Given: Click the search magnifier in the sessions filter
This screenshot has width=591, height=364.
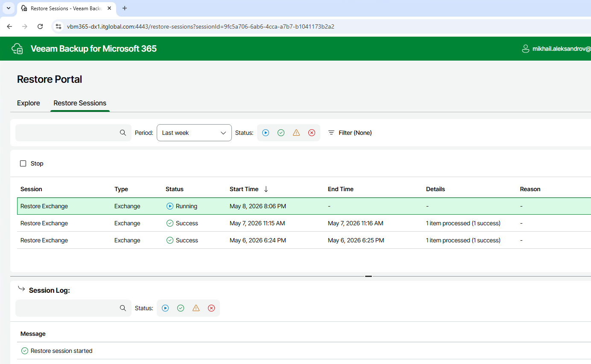Looking at the screenshot, I should (x=123, y=133).
